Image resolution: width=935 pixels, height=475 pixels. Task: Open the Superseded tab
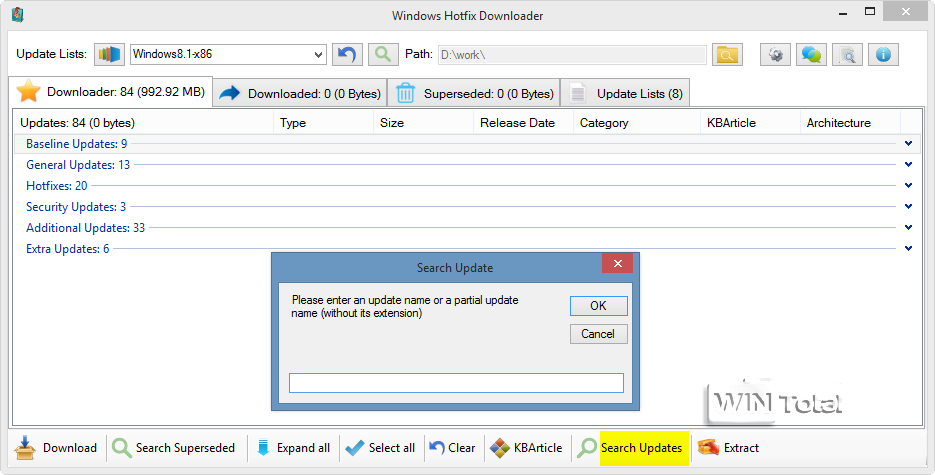pyautogui.click(x=473, y=94)
